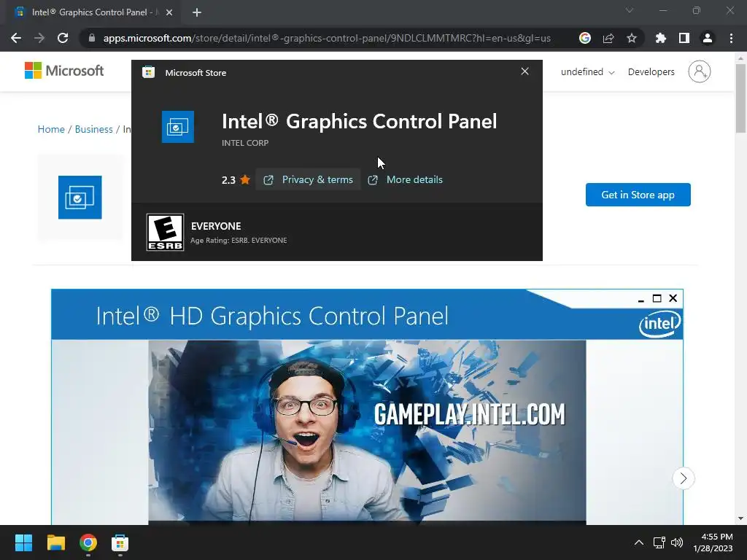747x560 pixels.
Task: Click the Chrome taskbar icon
Action: (88, 542)
